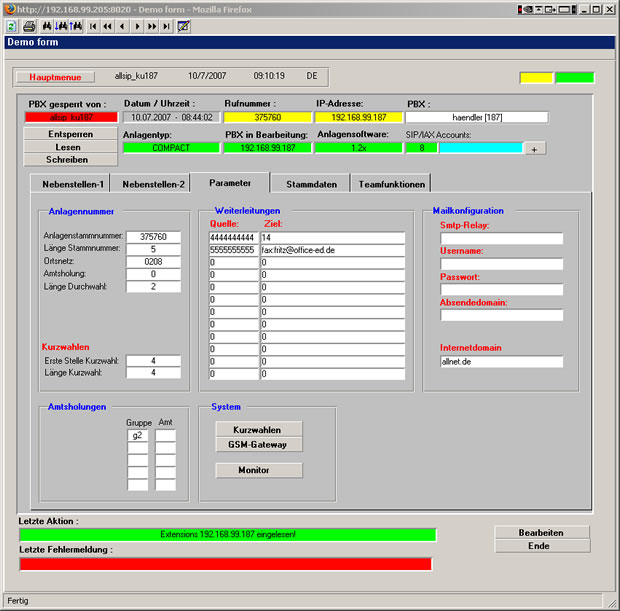Jump to last record
This screenshot has width=620, height=611.
tap(166, 26)
